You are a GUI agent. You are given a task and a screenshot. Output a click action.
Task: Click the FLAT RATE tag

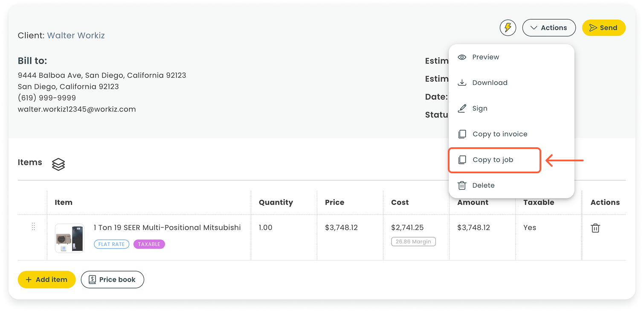pos(111,244)
